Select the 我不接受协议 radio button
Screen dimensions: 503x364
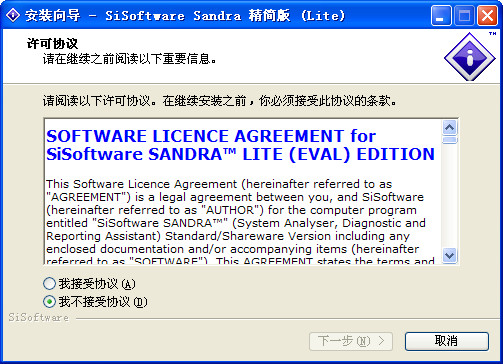pyautogui.click(x=49, y=302)
